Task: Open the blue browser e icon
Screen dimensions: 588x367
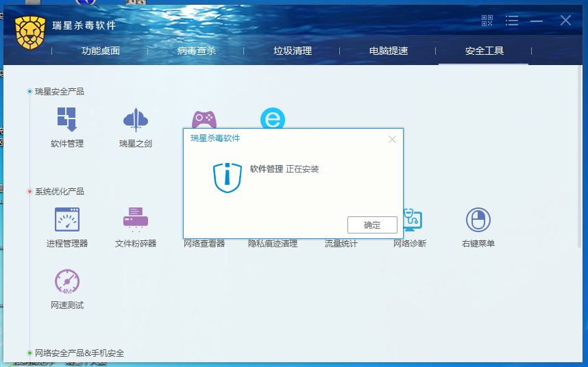Action: coord(273,118)
